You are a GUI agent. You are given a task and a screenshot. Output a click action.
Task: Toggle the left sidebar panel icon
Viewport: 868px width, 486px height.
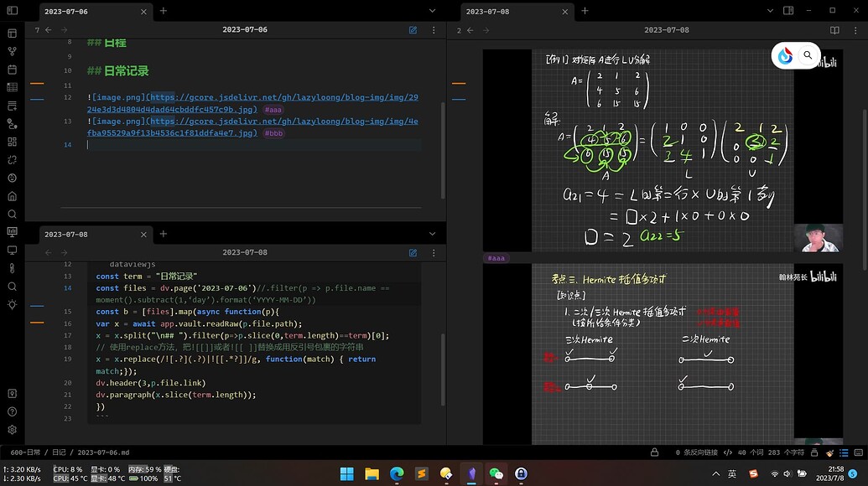[13, 11]
